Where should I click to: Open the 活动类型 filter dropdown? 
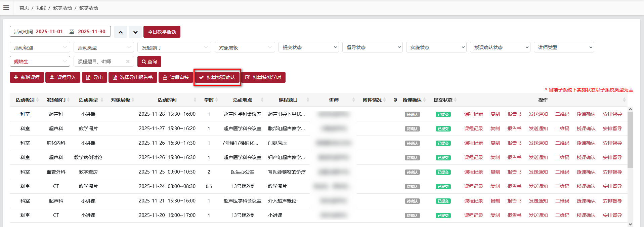tap(104, 47)
